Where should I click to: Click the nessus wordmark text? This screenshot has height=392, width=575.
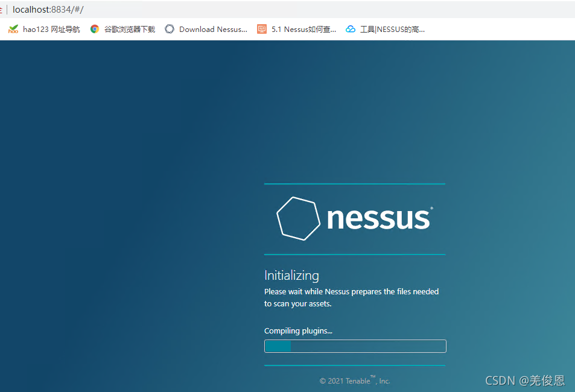379,218
